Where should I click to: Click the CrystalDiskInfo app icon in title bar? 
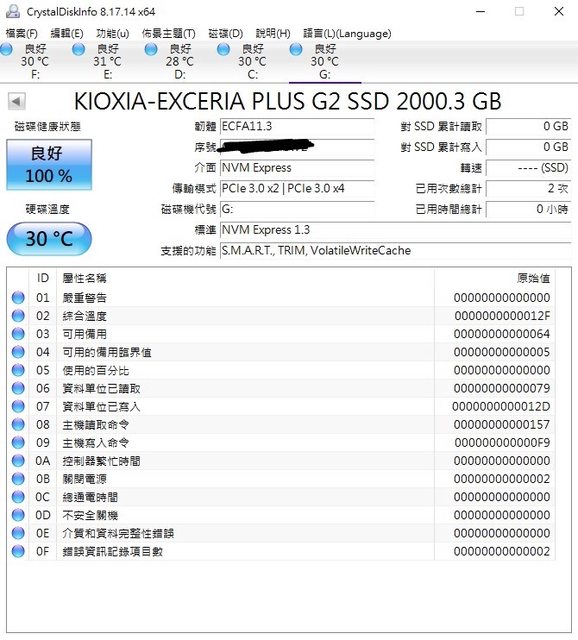point(13,11)
